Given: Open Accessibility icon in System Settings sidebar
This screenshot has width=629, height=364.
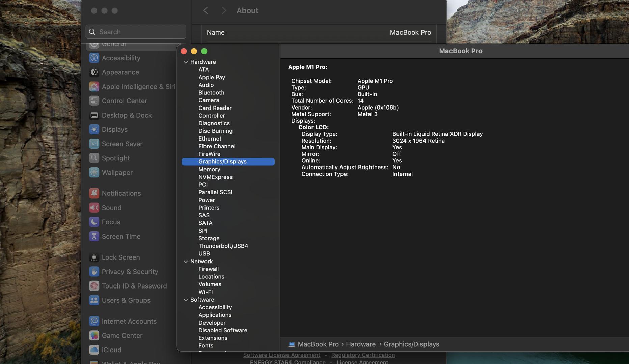Looking at the screenshot, I should coord(94,58).
